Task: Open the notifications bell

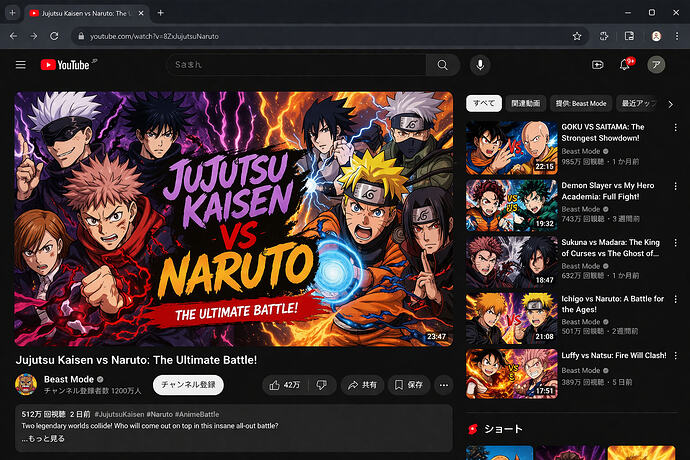Action: pyautogui.click(x=625, y=65)
